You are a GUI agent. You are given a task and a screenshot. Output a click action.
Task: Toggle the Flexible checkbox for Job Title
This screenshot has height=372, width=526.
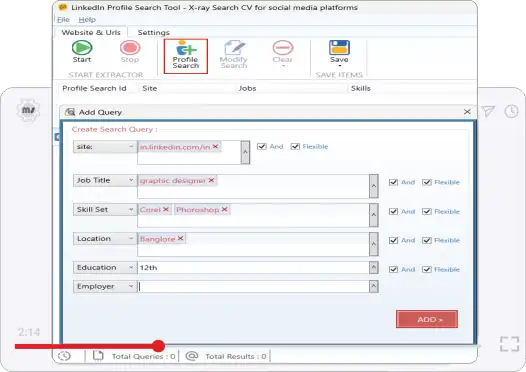[427, 182]
